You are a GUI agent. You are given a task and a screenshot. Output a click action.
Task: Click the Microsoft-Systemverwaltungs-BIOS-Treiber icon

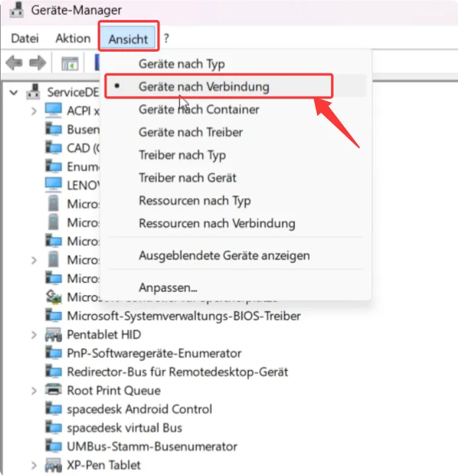click(54, 315)
